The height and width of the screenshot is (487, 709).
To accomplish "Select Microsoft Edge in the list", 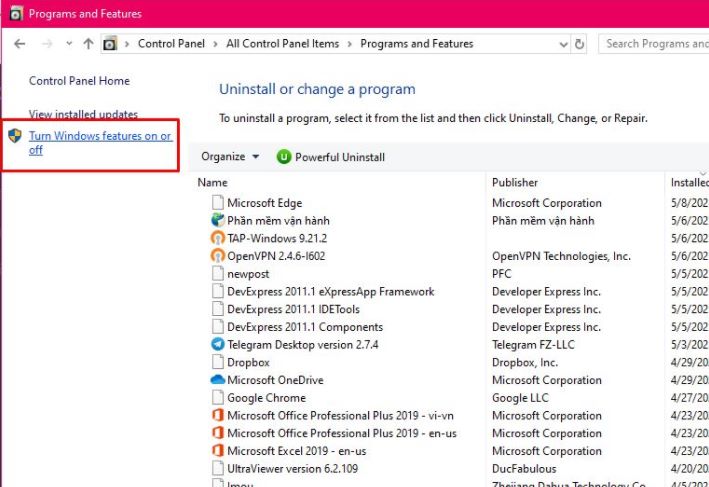I will [265, 203].
